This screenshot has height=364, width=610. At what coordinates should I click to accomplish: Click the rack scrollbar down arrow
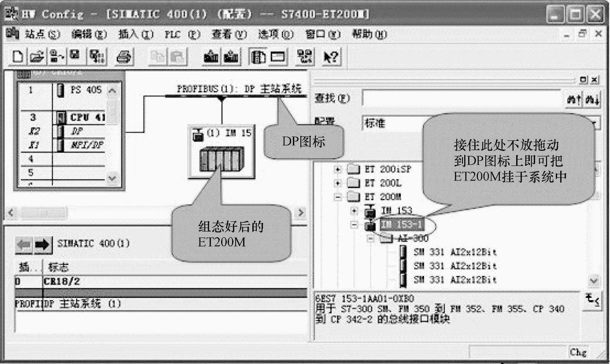[112, 178]
